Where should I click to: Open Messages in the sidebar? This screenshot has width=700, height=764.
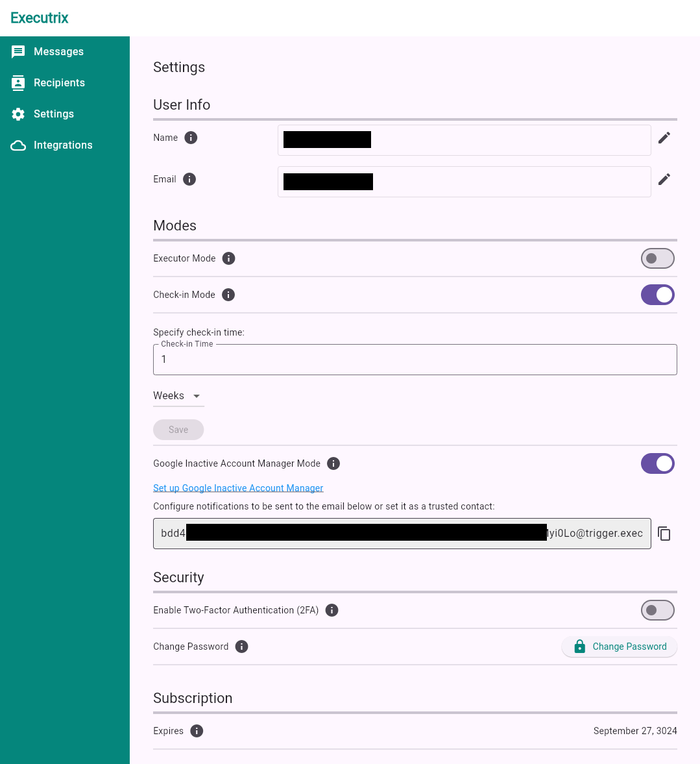point(58,52)
